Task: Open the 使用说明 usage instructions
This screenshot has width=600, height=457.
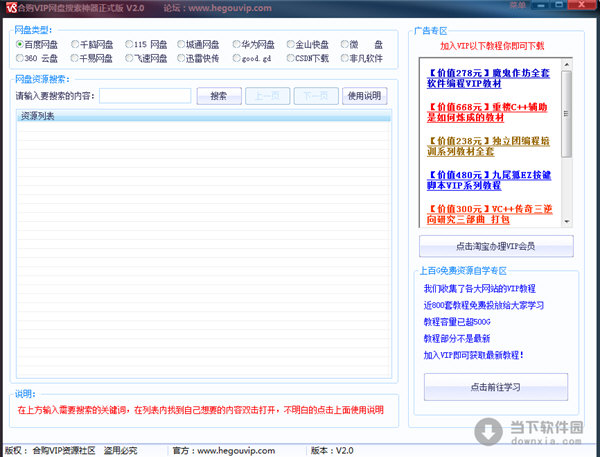Action: point(363,96)
